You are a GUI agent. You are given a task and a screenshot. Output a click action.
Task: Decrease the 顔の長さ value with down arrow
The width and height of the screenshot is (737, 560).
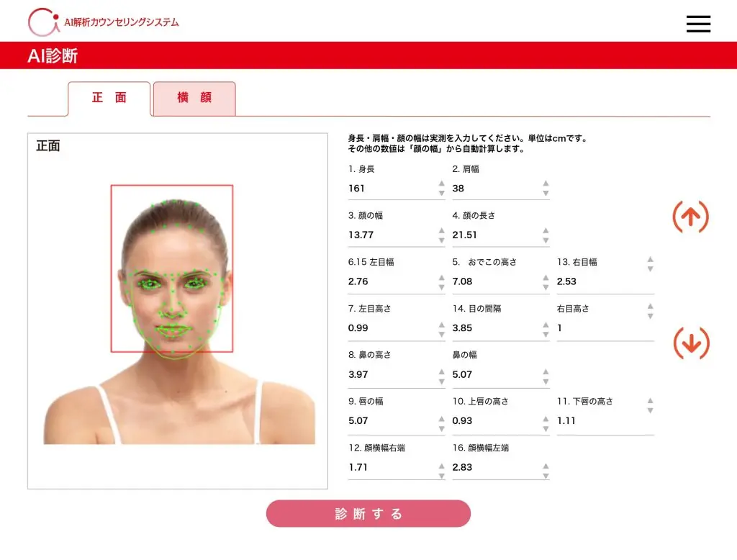tap(546, 240)
